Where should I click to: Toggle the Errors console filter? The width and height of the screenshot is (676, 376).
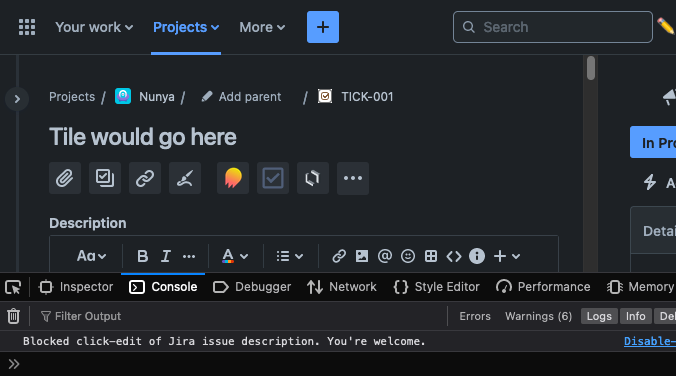(x=475, y=316)
